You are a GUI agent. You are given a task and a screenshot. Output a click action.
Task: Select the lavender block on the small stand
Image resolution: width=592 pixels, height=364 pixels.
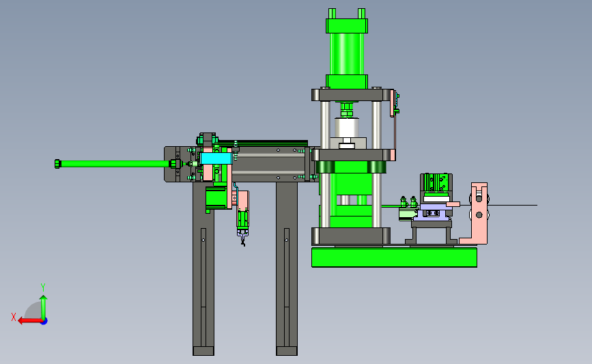tap(432, 213)
